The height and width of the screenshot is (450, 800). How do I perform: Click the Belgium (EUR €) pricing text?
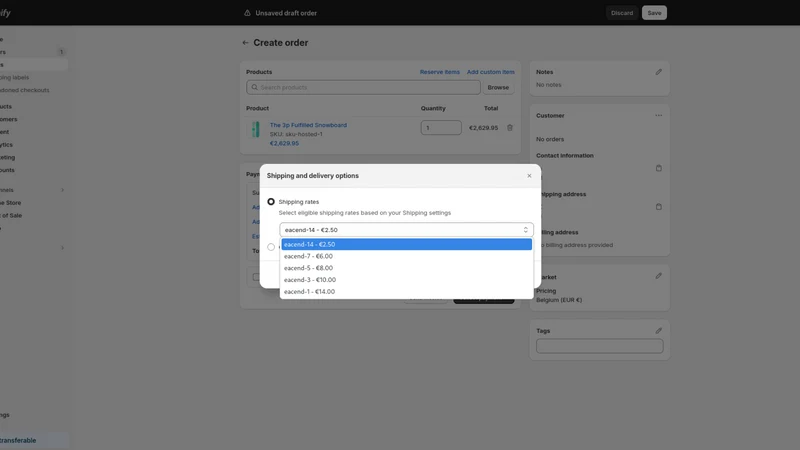[x=559, y=300]
